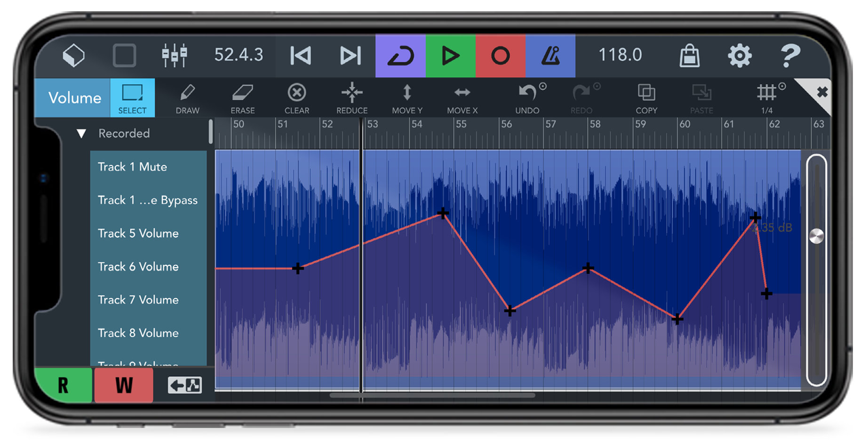Choose the Draw pencil tool
This screenshot has height=444, width=868.
[x=187, y=99]
